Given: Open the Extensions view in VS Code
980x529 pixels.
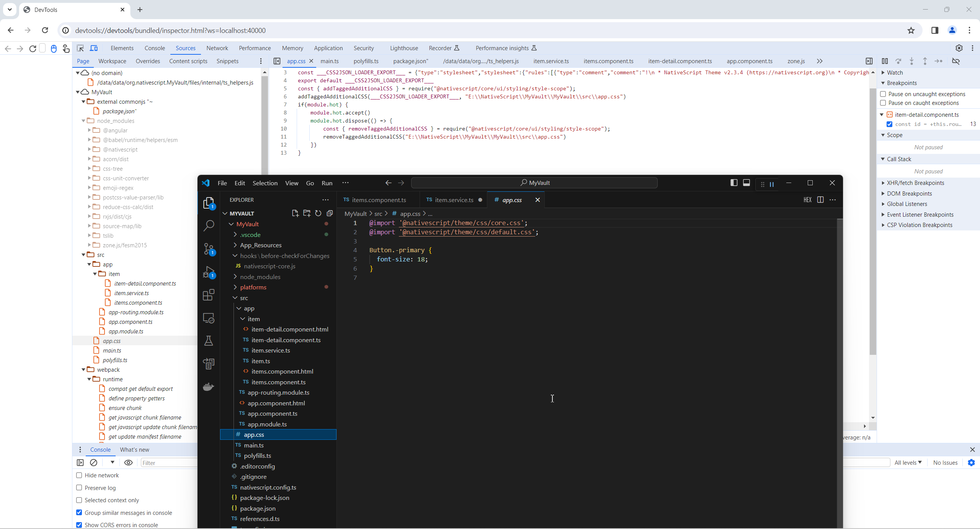Looking at the screenshot, I should tap(209, 295).
